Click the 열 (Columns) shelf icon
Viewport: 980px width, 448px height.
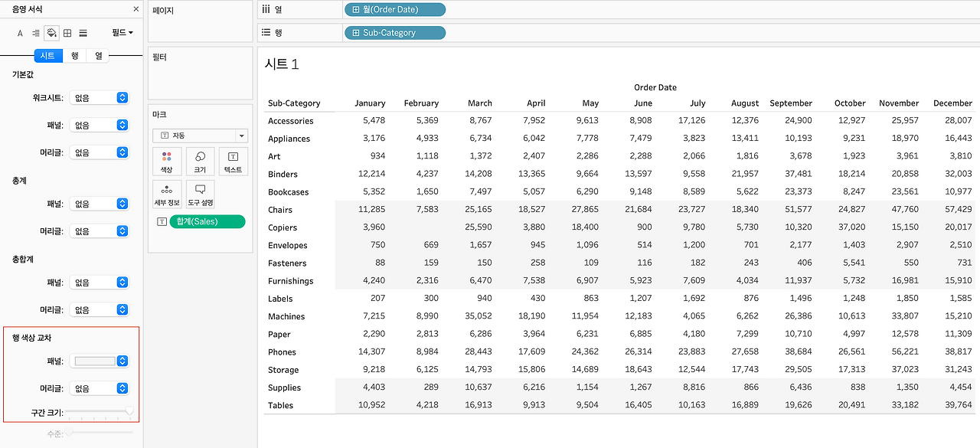(x=266, y=9)
